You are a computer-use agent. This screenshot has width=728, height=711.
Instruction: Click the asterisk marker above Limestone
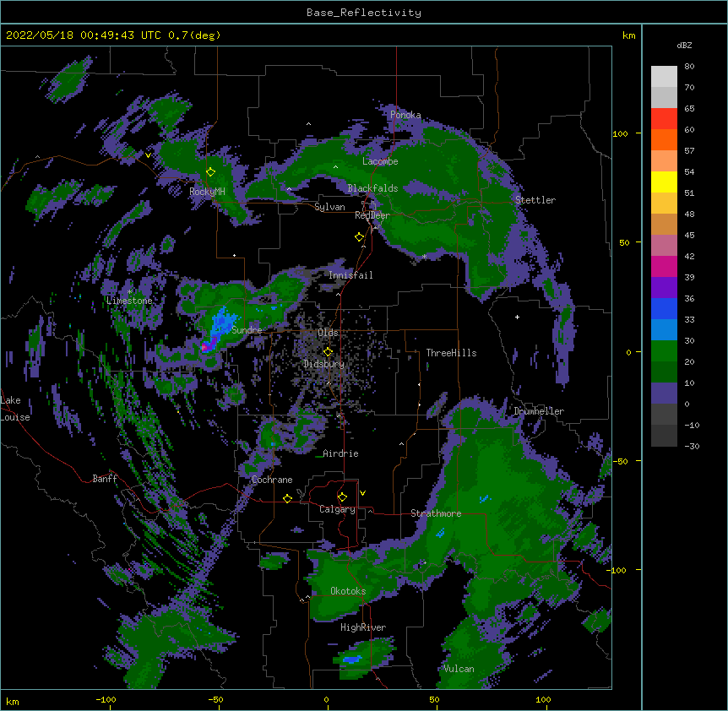pyautogui.click(x=129, y=292)
